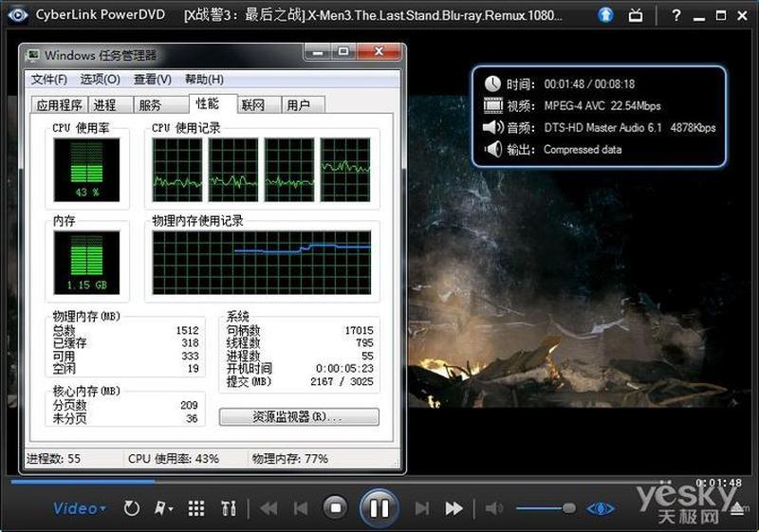
Task: Click the blue upgrade arrow icon
Action: pos(605,15)
